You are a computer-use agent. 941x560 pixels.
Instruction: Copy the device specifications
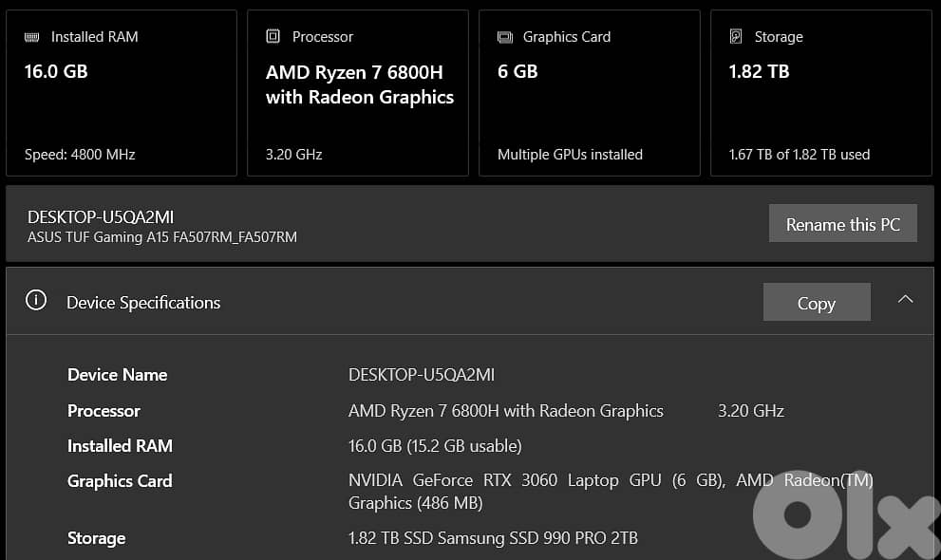pos(816,302)
